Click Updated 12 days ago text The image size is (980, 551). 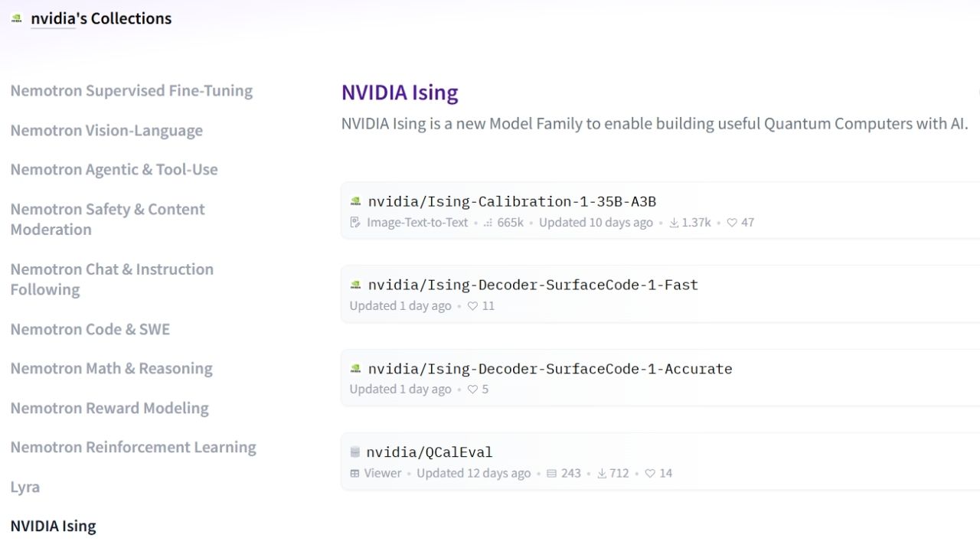point(474,473)
